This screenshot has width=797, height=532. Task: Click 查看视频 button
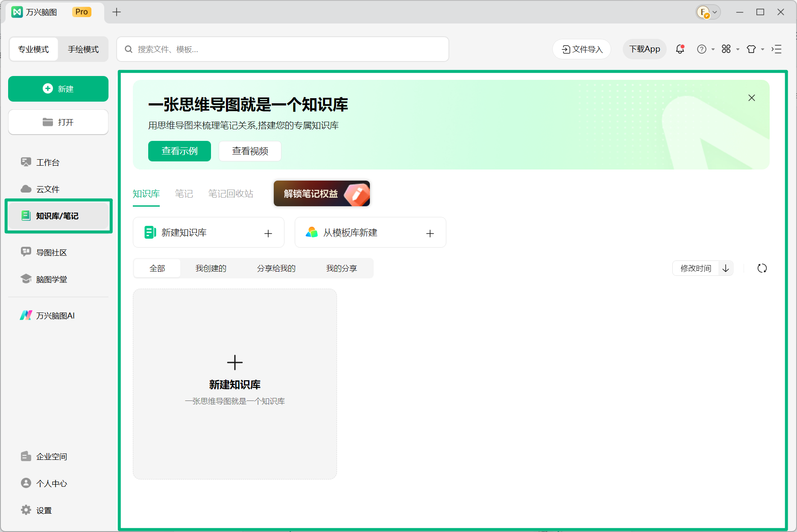(250, 151)
